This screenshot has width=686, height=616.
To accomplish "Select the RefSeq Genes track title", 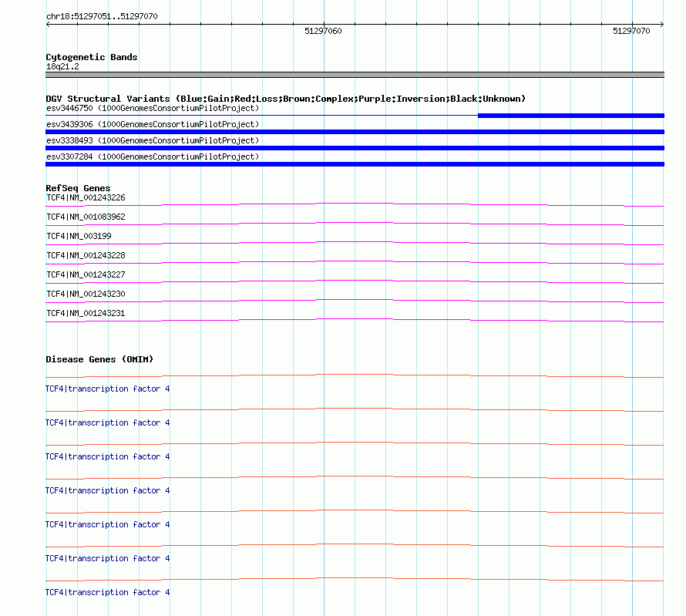I will coord(78,188).
